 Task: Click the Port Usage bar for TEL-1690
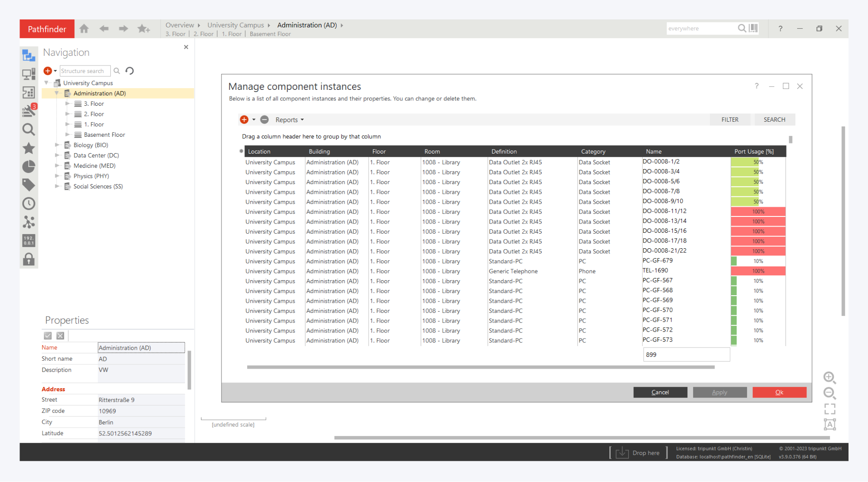pyautogui.click(x=758, y=271)
